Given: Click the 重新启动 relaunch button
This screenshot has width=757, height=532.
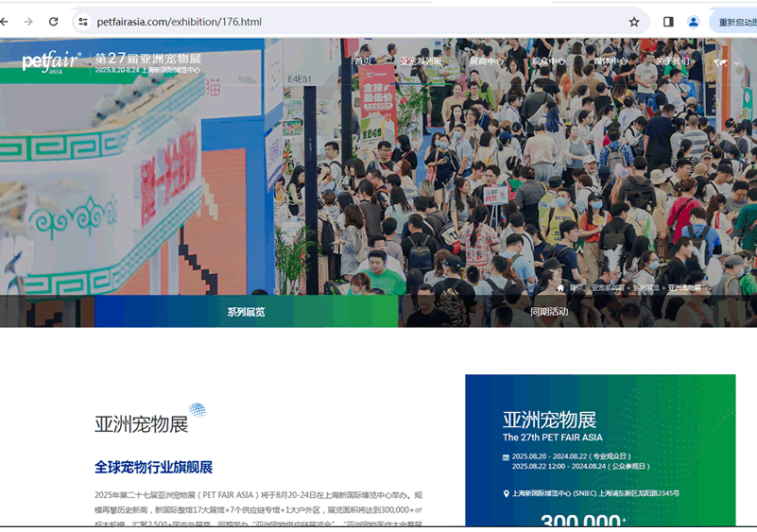Looking at the screenshot, I should click(733, 23).
